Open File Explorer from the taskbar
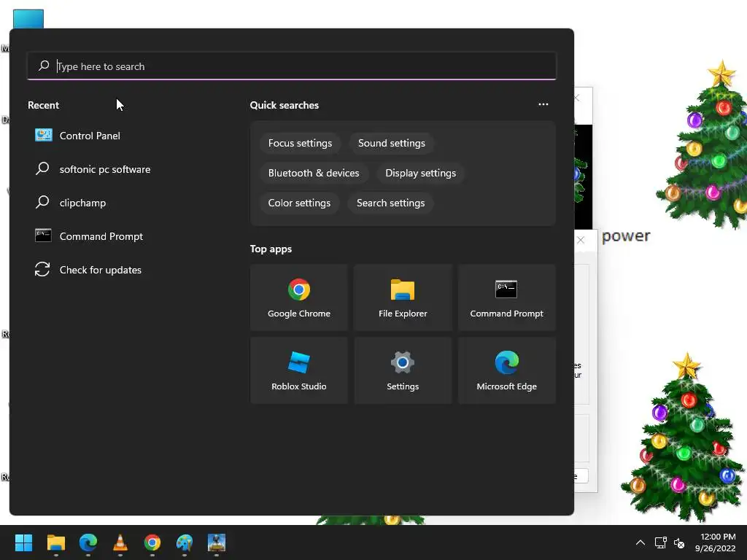 coord(55,542)
